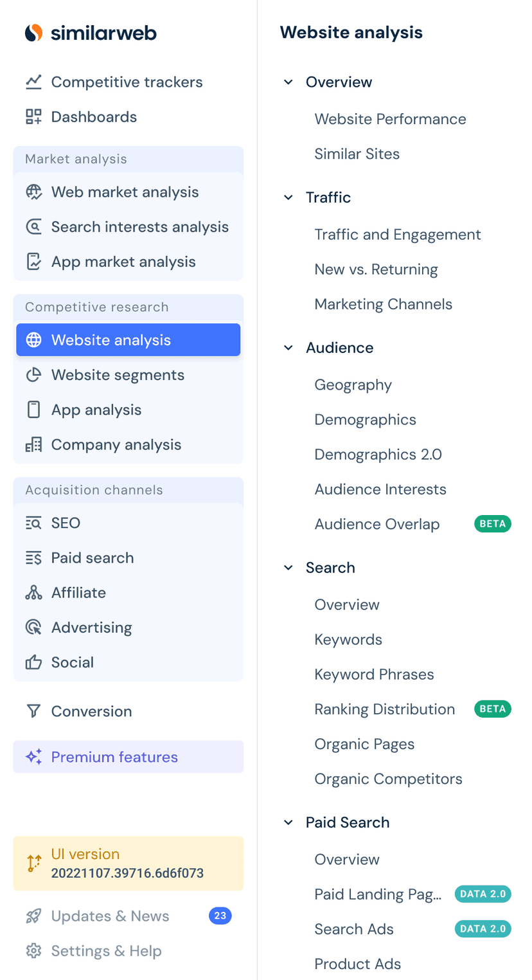Click the Paid search dollar icon

coord(33,557)
